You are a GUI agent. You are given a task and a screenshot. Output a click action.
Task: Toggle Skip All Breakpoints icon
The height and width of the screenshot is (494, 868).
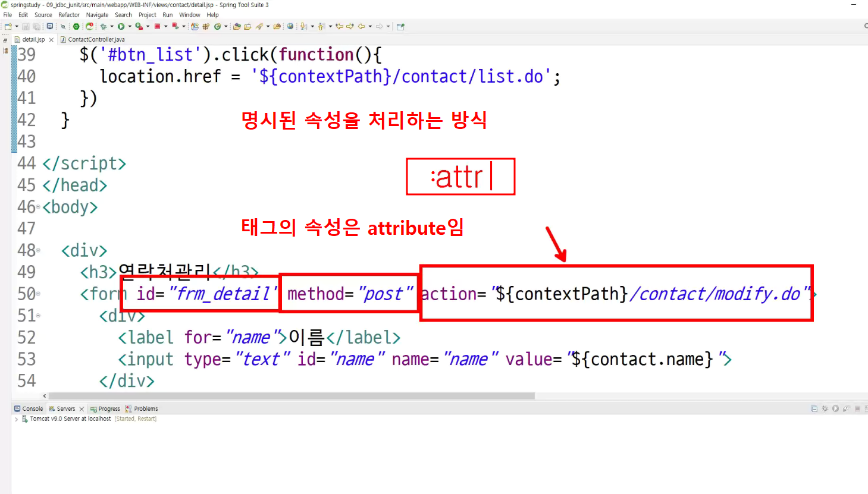click(x=63, y=26)
